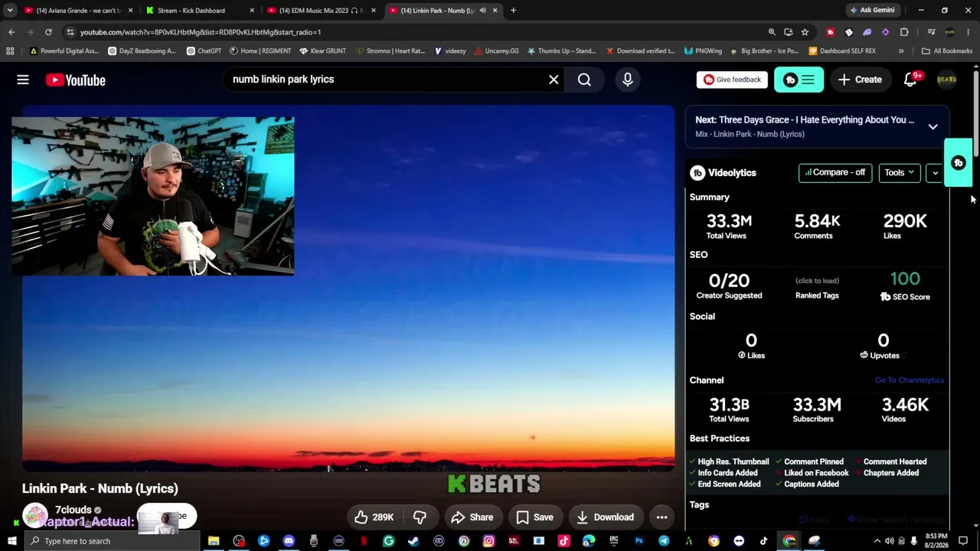Open a new browser tab
980x551 pixels.
coord(513,11)
